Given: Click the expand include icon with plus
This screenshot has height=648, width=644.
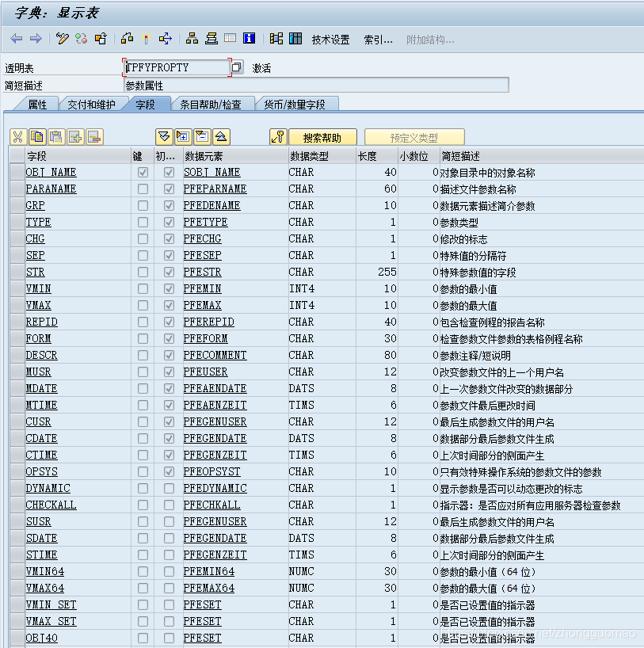Looking at the screenshot, I should (183, 137).
